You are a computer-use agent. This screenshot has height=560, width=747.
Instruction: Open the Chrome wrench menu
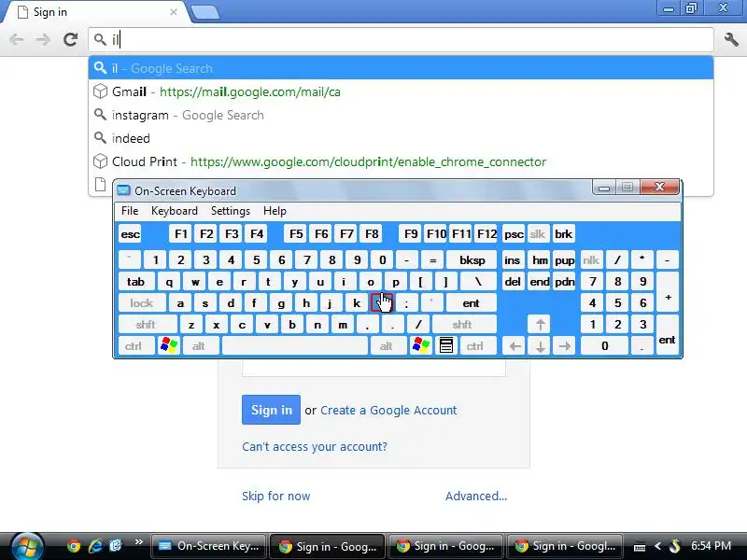tap(731, 39)
